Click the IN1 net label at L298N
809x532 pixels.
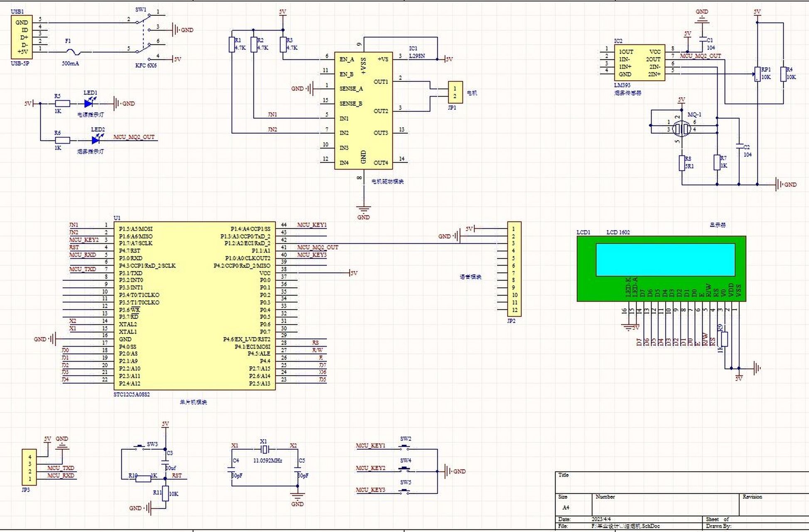click(x=273, y=114)
